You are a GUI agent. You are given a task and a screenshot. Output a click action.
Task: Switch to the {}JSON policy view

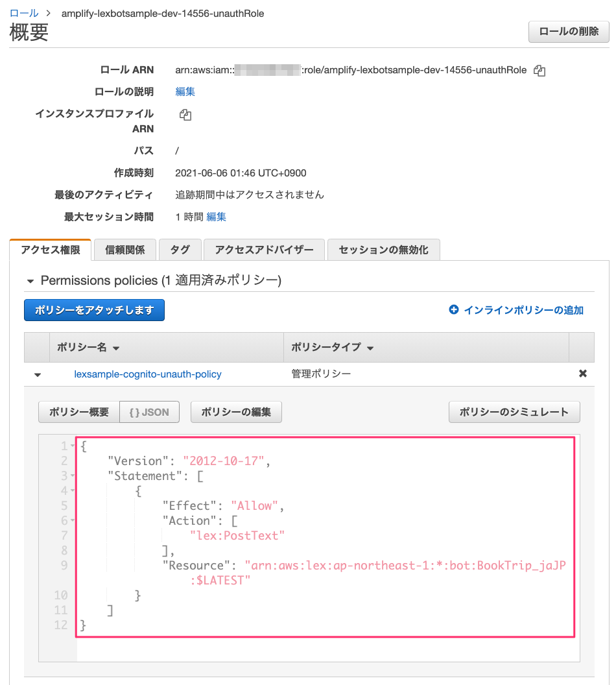click(x=149, y=411)
